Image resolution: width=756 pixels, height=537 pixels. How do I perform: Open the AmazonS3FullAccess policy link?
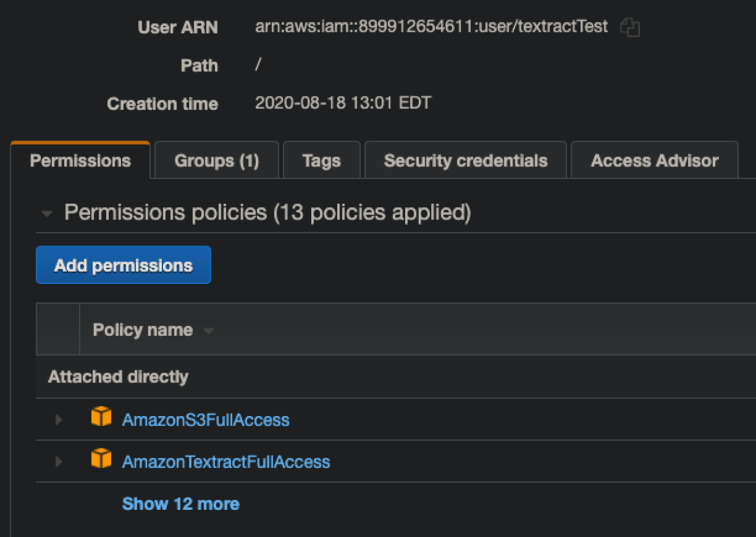(x=206, y=420)
